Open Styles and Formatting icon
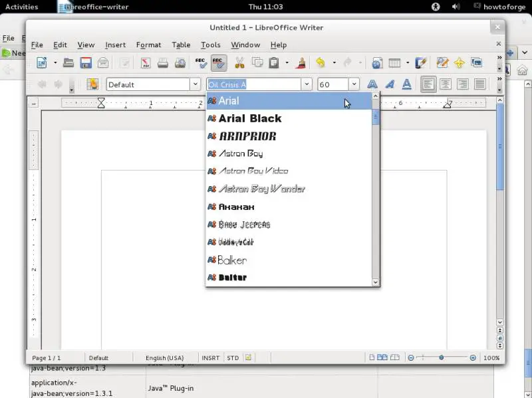Viewport: 532px width, 398px height. [92, 84]
